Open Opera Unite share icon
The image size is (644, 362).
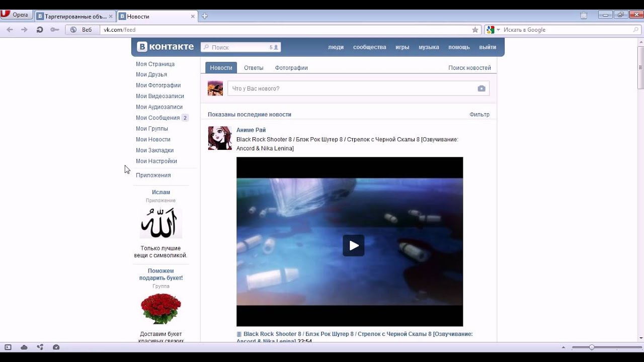(40, 347)
